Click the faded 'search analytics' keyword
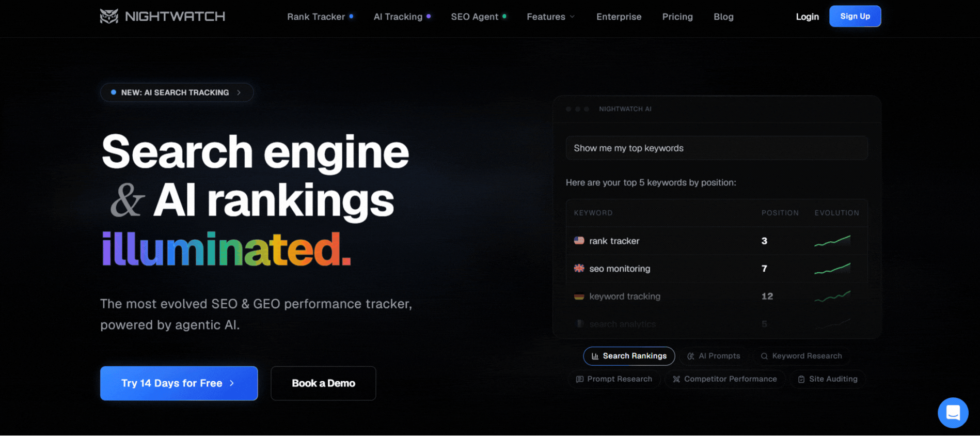 pyautogui.click(x=622, y=324)
